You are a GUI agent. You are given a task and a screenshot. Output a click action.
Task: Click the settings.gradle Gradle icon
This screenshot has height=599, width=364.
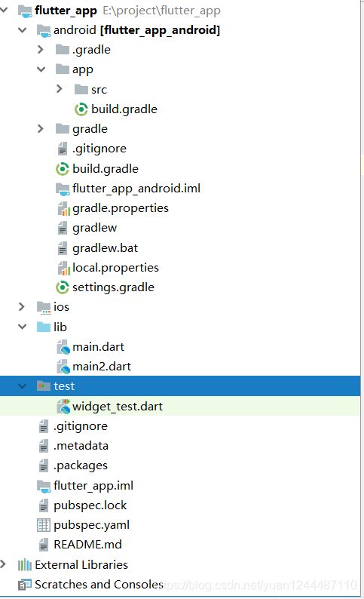(63, 287)
